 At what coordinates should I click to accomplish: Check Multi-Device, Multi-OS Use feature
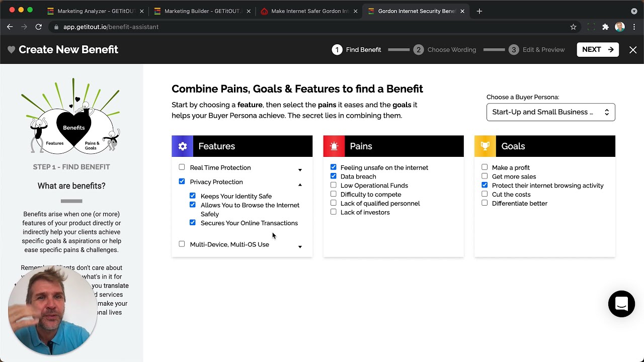tap(182, 244)
